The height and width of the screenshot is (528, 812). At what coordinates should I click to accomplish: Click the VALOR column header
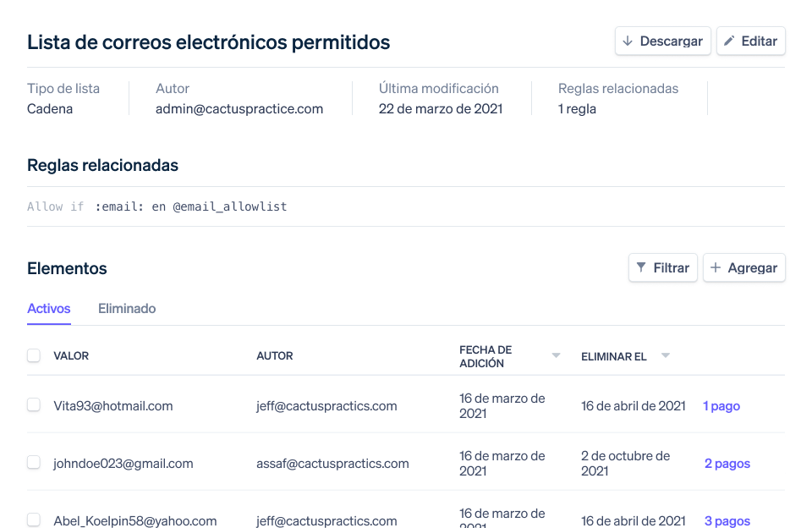click(71, 356)
